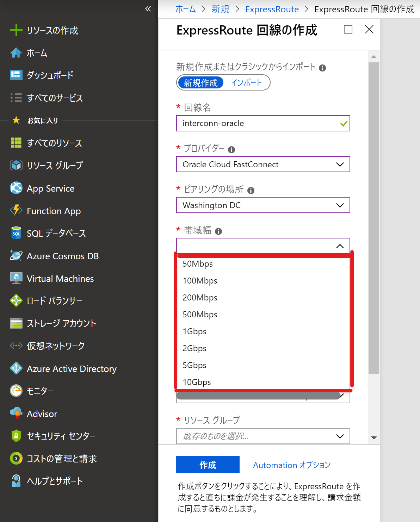
Task: Open the ピアリングの場所 dropdown showing Washington DC
Action: click(263, 205)
